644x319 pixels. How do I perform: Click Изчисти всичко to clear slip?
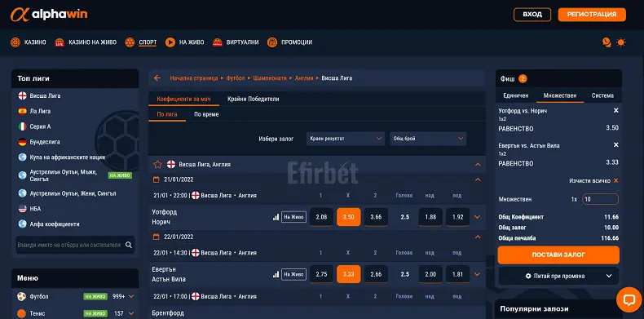[x=593, y=181]
